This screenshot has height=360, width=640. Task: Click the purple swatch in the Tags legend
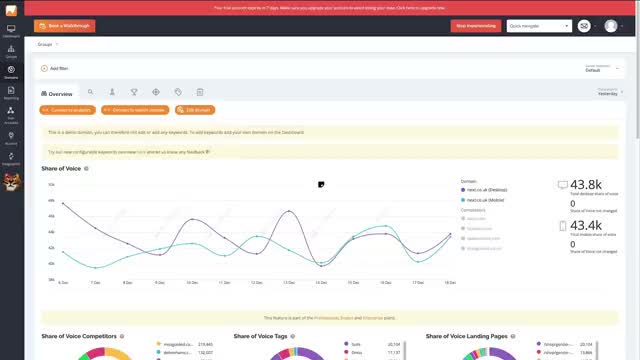point(346,344)
